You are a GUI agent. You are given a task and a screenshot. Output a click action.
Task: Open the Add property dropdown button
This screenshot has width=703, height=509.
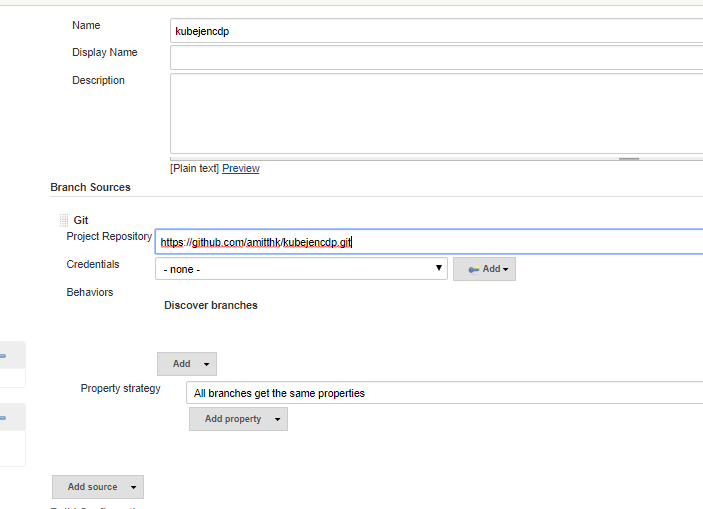[238, 419]
